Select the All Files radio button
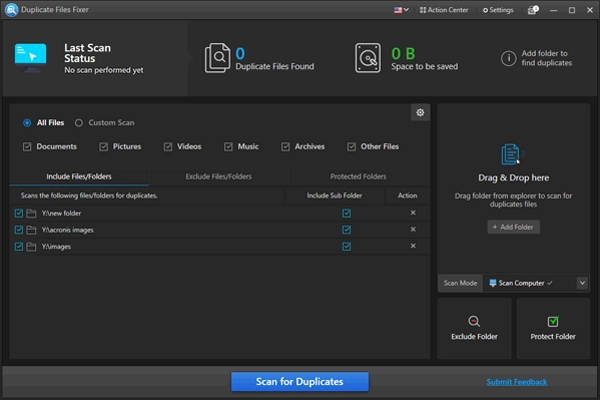The height and width of the screenshot is (400, 600). point(27,123)
